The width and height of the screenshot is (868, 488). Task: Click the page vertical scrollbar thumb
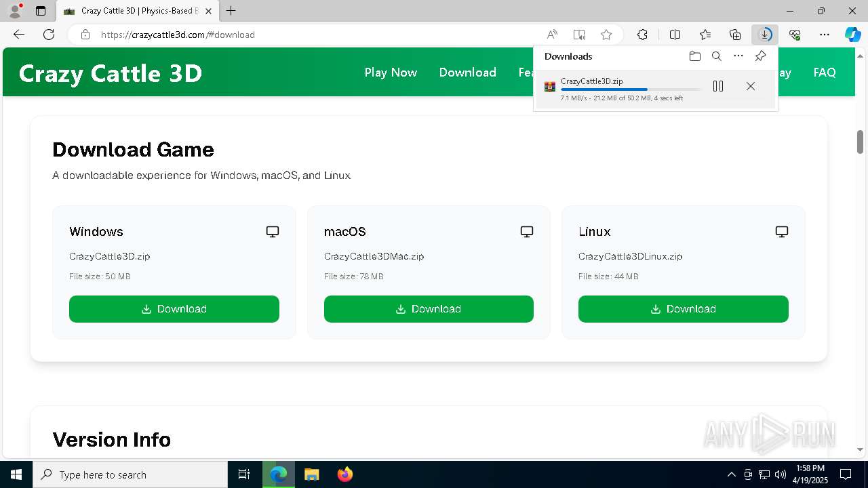(860, 142)
